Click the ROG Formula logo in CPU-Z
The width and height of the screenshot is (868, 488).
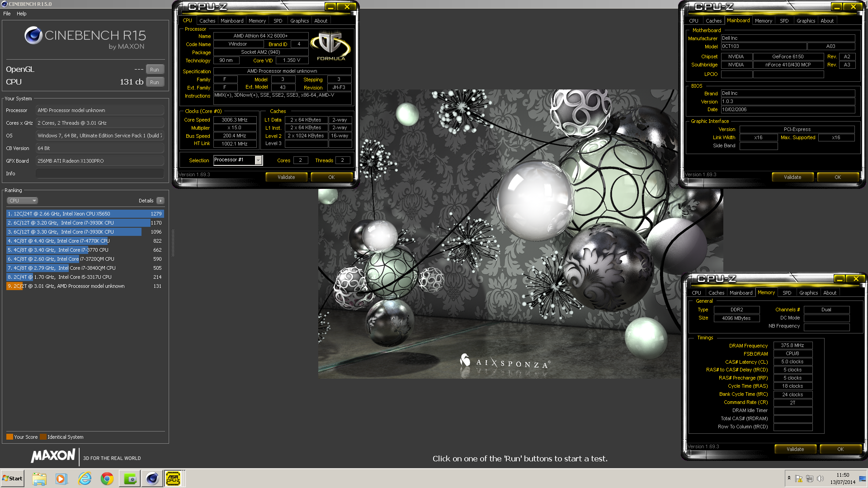click(x=330, y=46)
